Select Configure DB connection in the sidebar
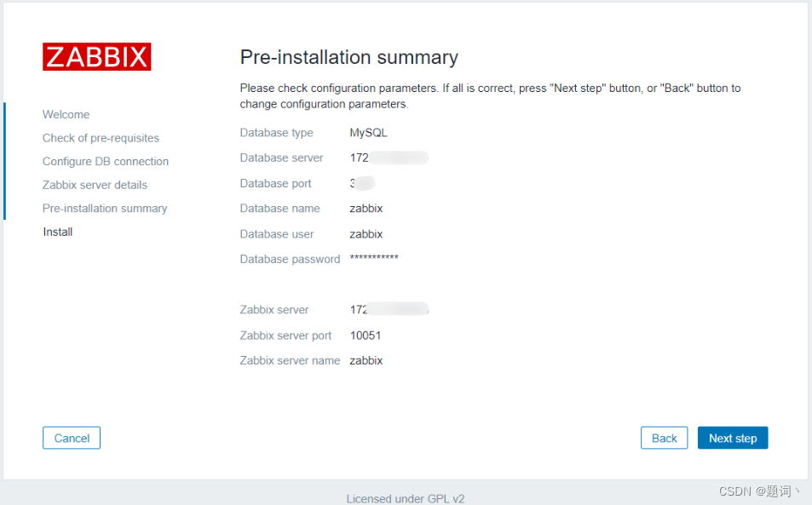The height and width of the screenshot is (505, 812). pyautogui.click(x=105, y=161)
